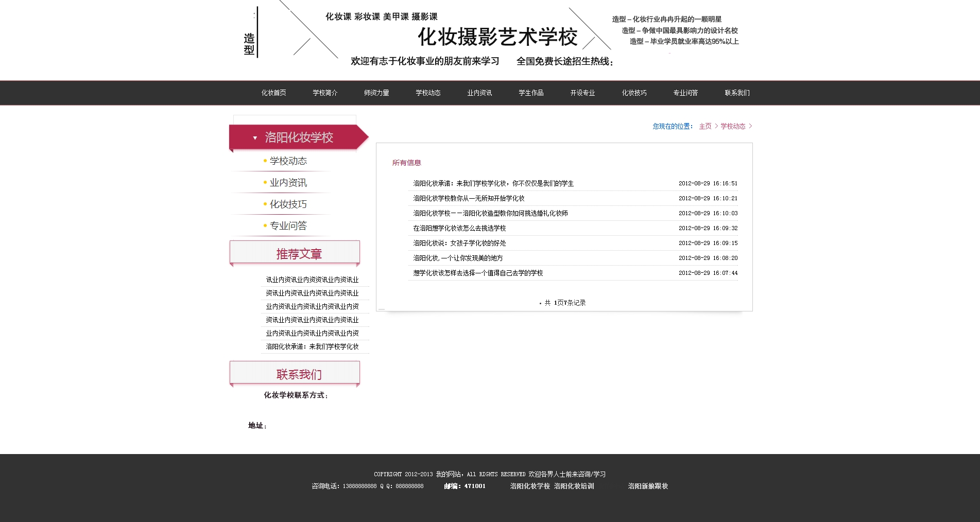
Task: Read article 在洛阳想学化妆该怎么去挑选学校
Action: 459,228
